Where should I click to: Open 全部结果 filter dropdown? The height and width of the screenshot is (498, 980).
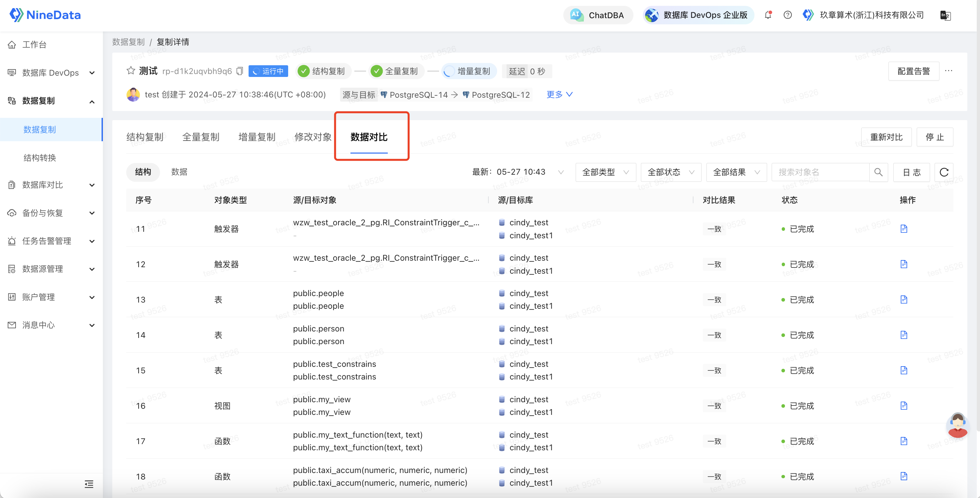click(736, 172)
